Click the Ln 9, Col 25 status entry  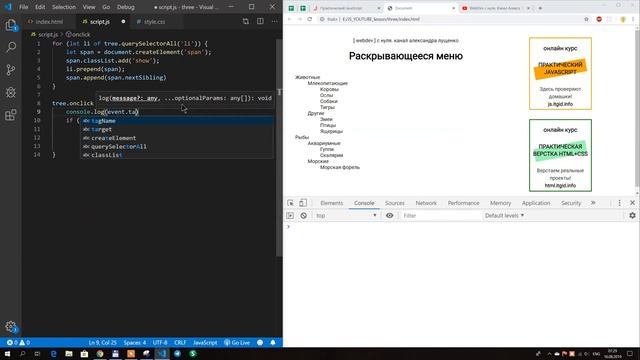(x=102, y=342)
